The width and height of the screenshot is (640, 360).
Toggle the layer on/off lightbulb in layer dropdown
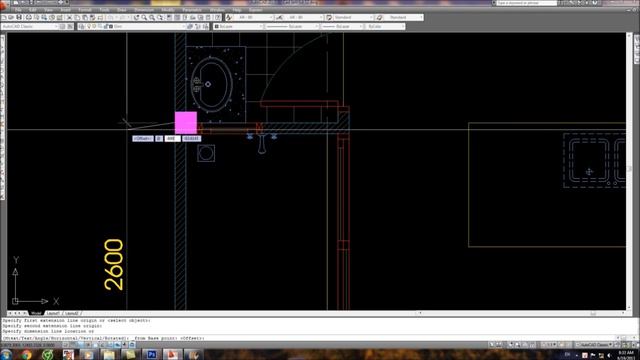pos(89,27)
